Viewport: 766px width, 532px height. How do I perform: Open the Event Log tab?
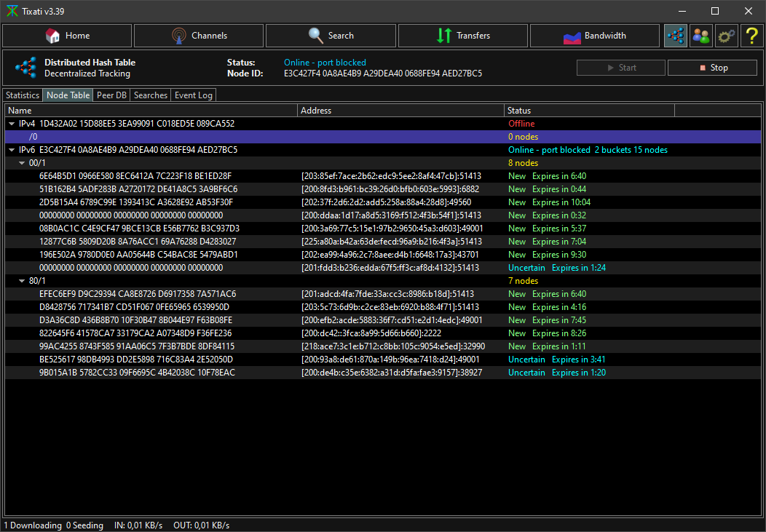tap(194, 95)
